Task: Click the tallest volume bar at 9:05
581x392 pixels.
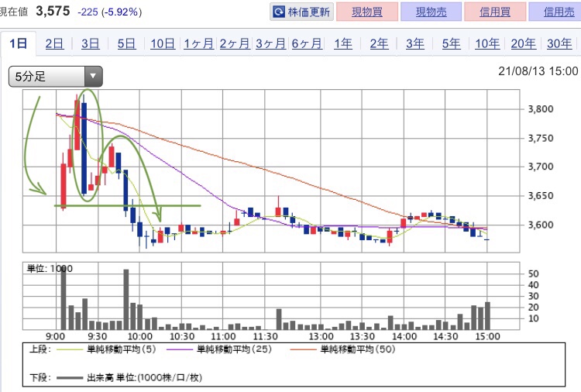Action: point(64,297)
